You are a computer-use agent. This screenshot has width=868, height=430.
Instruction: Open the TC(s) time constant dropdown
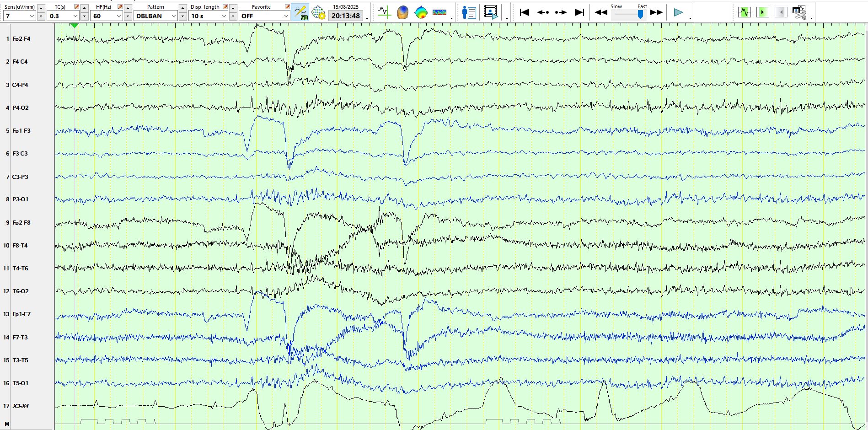coord(64,16)
